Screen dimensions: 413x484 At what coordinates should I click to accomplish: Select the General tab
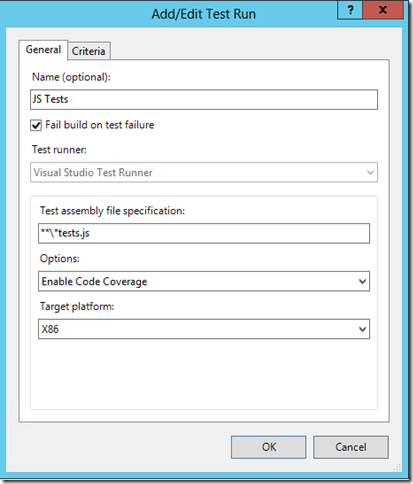click(x=43, y=50)
